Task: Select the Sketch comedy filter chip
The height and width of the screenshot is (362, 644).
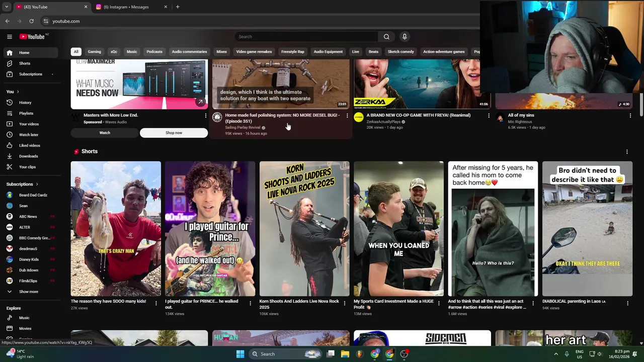Action: click(400, 52)
